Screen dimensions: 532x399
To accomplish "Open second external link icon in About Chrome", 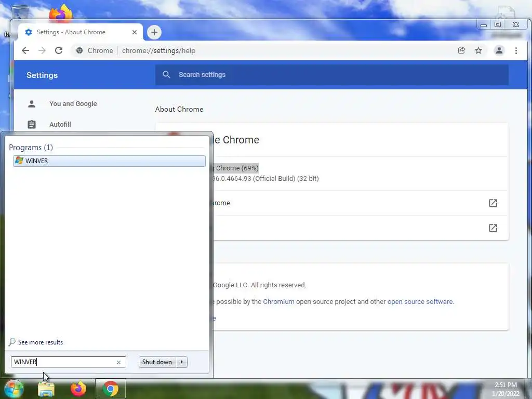I will (493, 228).
